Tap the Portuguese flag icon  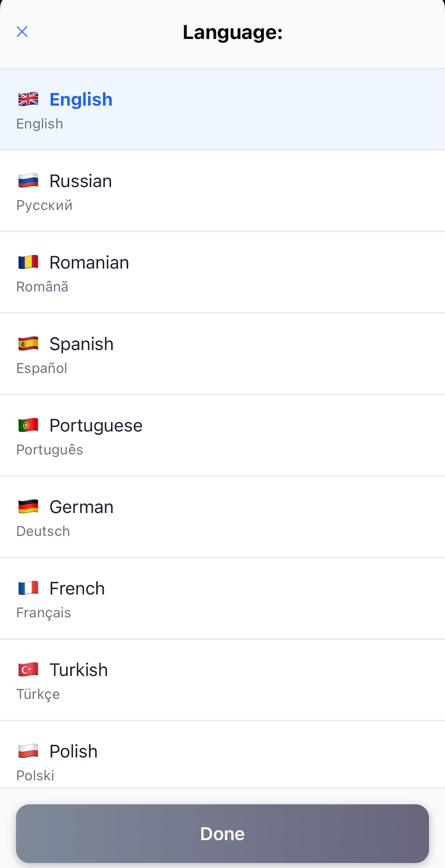pyautogui.click(x=28, y=425)
